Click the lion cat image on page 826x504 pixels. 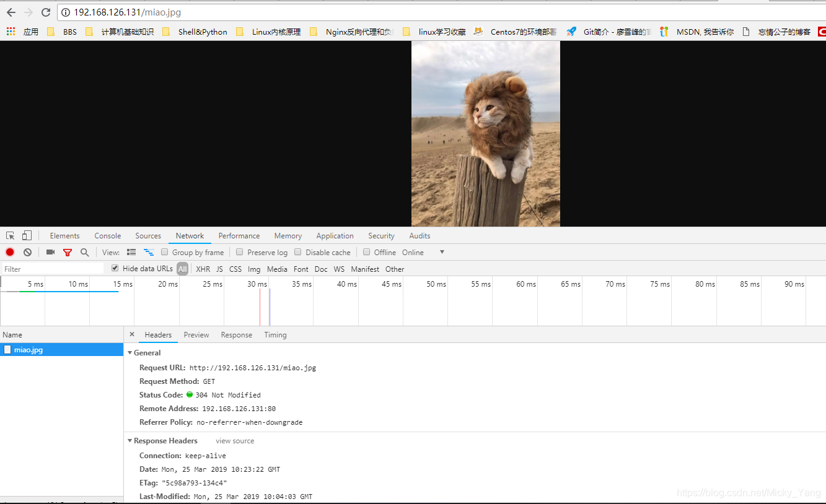486,134
